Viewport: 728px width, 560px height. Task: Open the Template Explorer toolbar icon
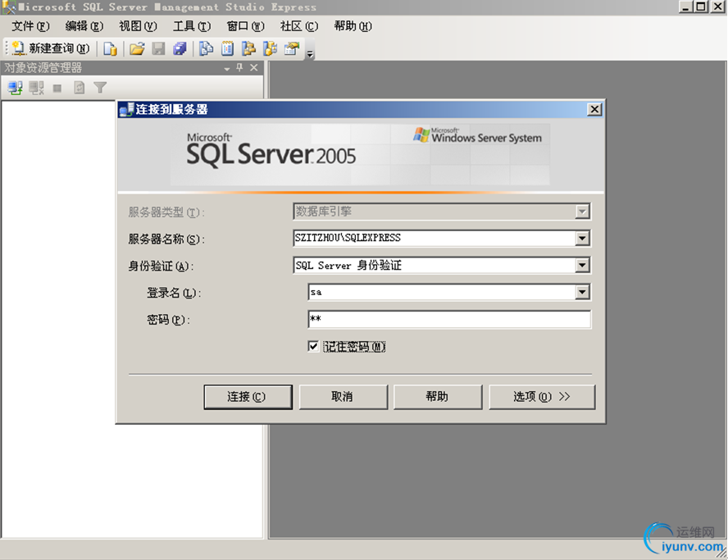click(271, 48)
